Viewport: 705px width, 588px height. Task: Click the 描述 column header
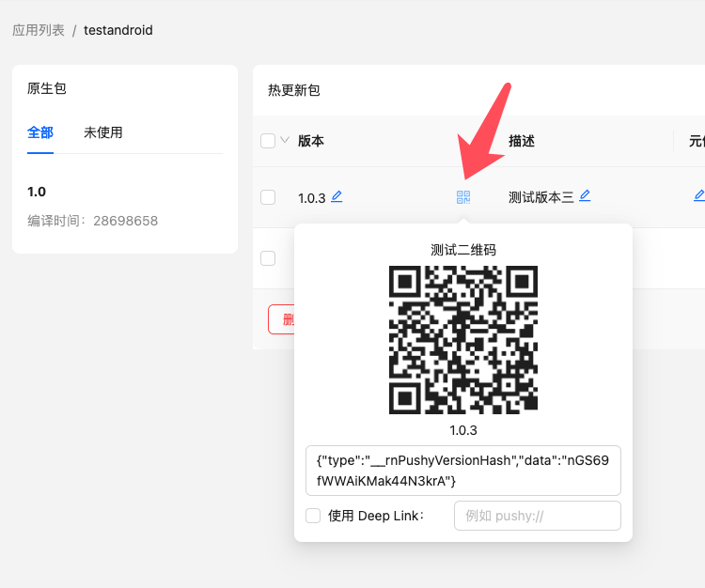(522, 141)
